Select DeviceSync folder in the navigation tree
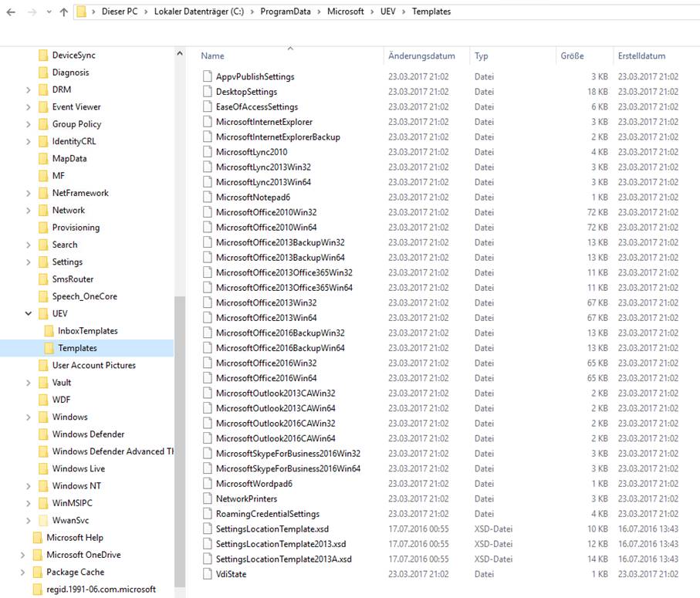 point(73,56)
